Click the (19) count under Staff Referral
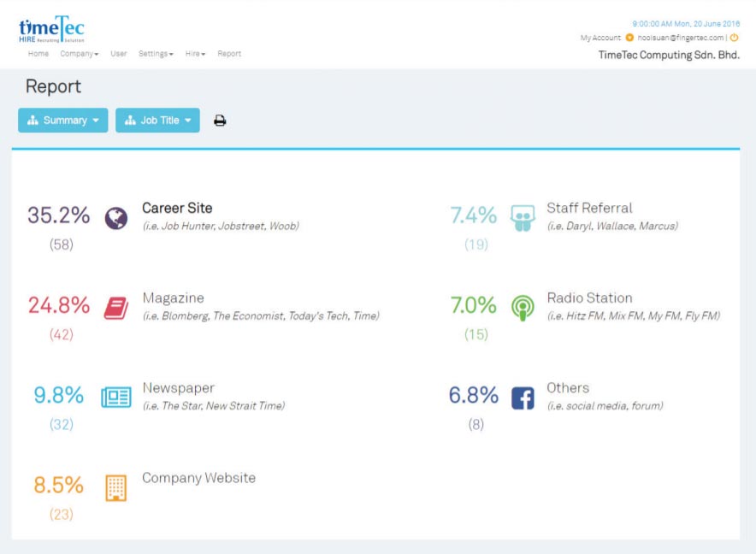756x554 pixels. click(476, 245)
